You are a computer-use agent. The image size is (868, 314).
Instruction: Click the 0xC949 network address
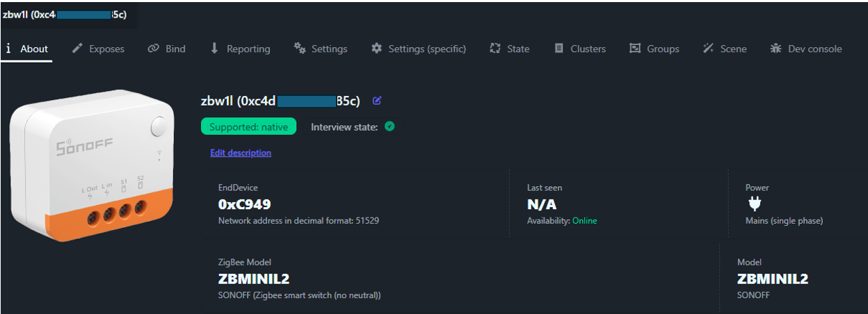click(244, 204)
